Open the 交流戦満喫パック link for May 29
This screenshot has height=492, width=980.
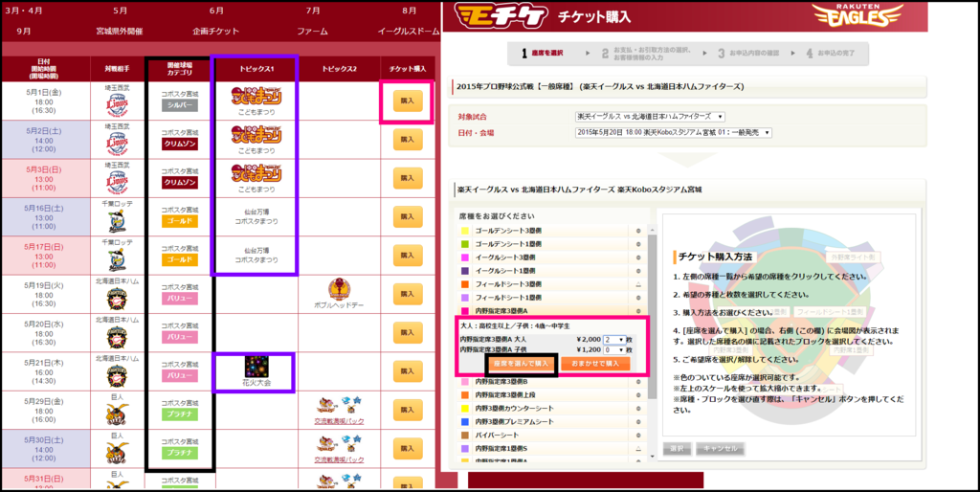339,421
